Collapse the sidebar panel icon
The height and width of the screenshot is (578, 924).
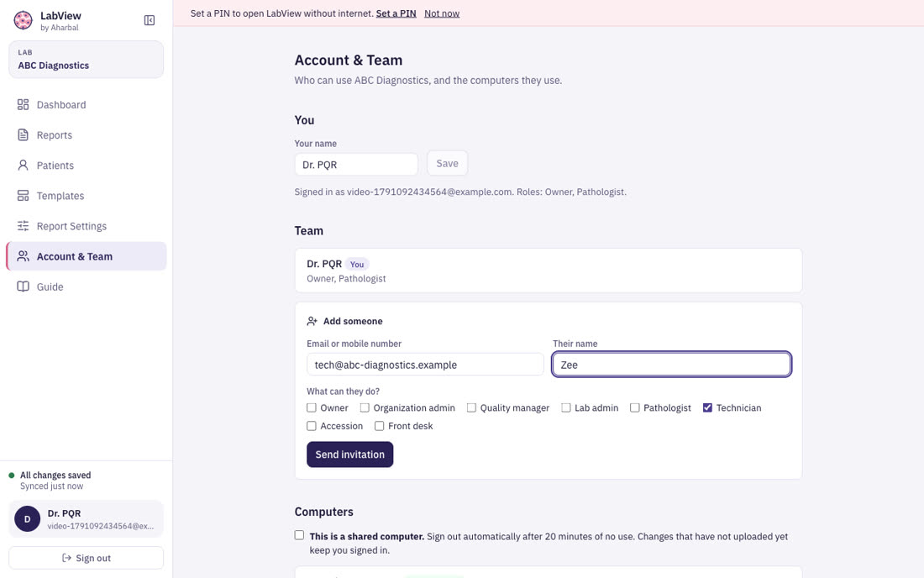(150, 21)
